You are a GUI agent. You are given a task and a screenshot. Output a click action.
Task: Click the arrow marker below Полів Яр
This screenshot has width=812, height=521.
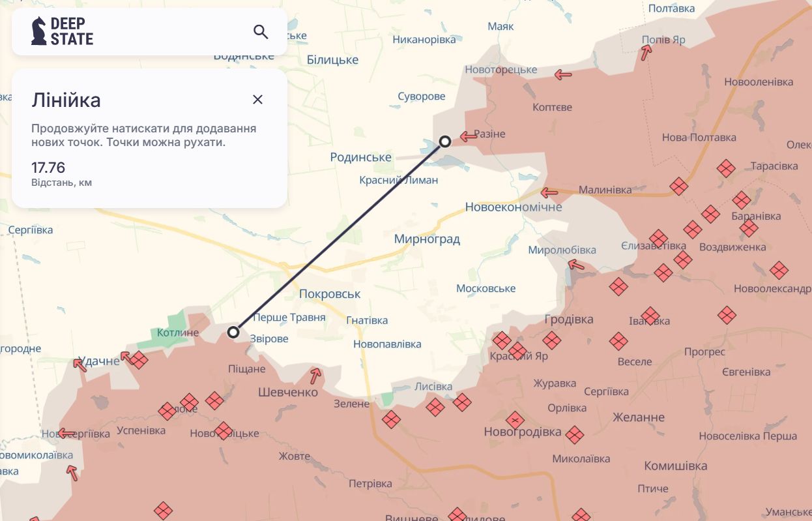click(x=645, y=53)
